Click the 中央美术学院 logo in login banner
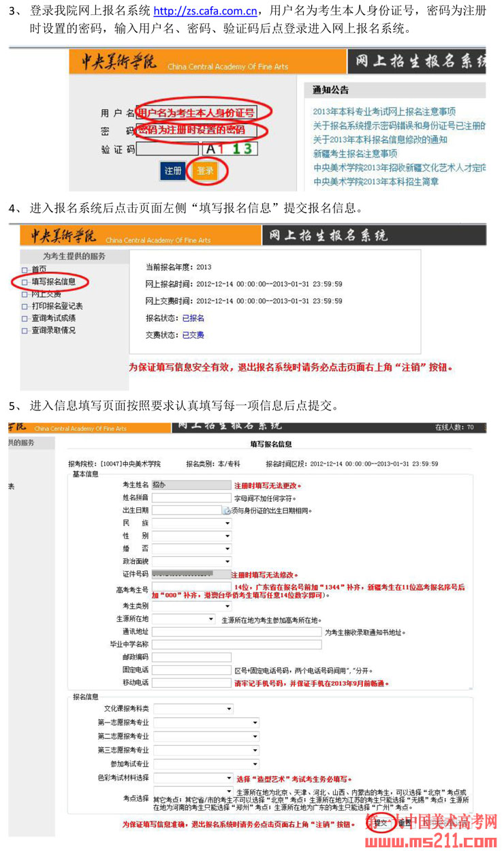The image size is (504, 863). click(119, 63)
